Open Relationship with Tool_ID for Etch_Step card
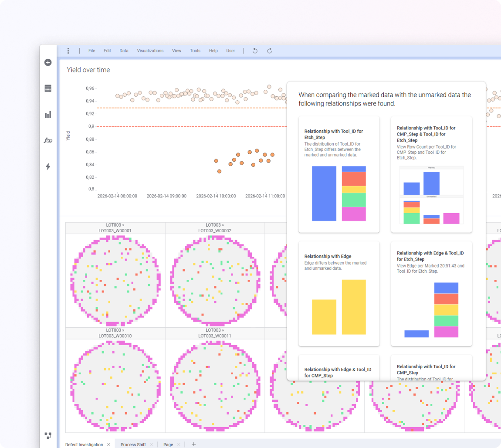The height and width of the screenshot is (448, 501). [339, 174]
